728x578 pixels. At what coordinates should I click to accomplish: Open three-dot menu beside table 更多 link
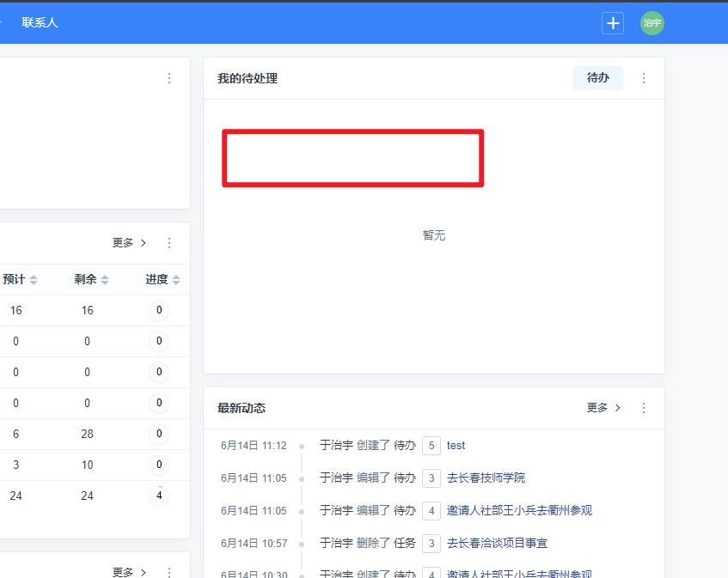coord(169,242)
